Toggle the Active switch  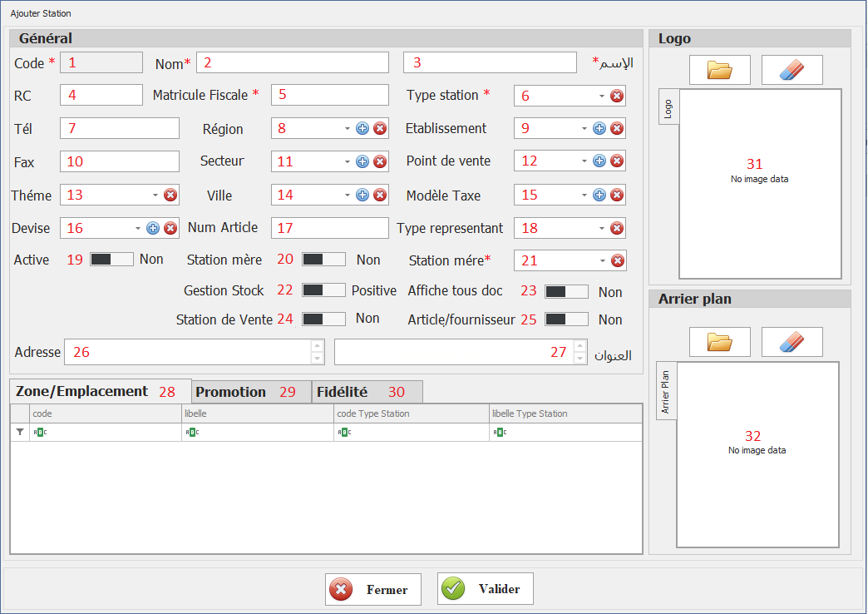pos(111,260)
